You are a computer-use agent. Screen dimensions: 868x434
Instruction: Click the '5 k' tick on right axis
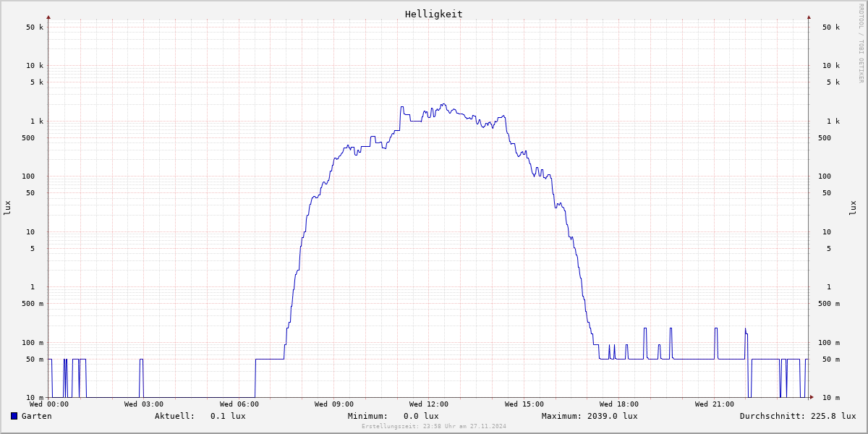point(833,82)
